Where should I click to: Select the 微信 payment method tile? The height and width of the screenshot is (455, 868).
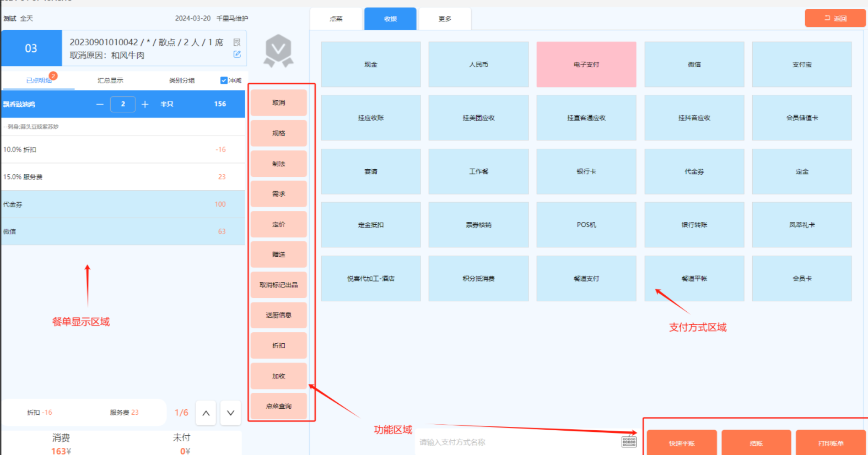694,64
